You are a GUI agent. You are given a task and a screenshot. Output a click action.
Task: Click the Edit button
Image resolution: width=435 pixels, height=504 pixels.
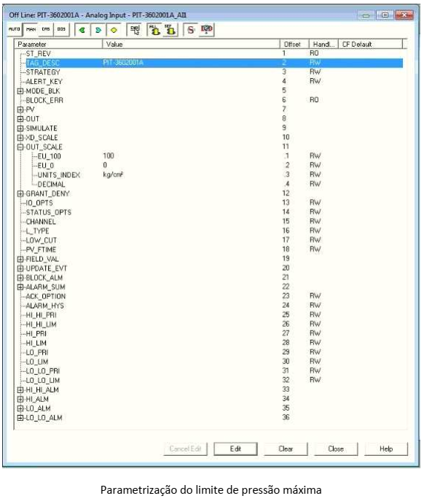click(235, 449)
